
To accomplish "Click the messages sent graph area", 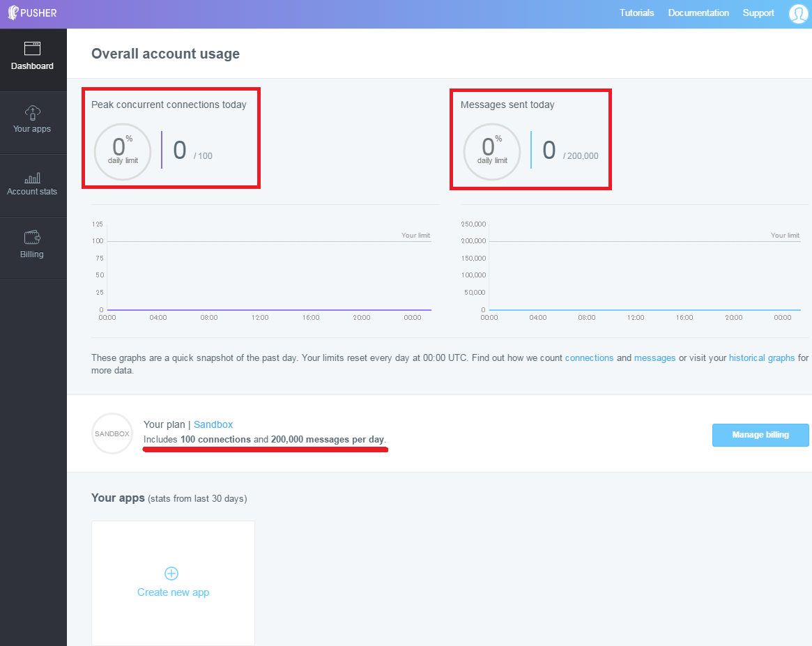I will (x=645, y=275).
